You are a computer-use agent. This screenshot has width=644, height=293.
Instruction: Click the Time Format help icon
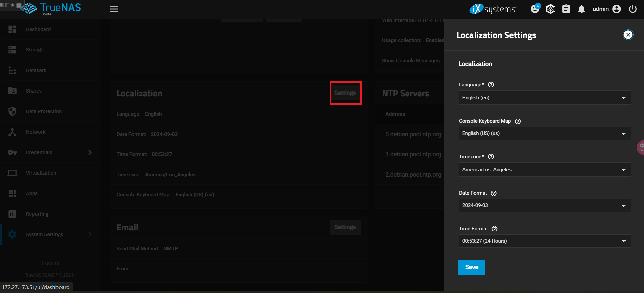[494, 229]
